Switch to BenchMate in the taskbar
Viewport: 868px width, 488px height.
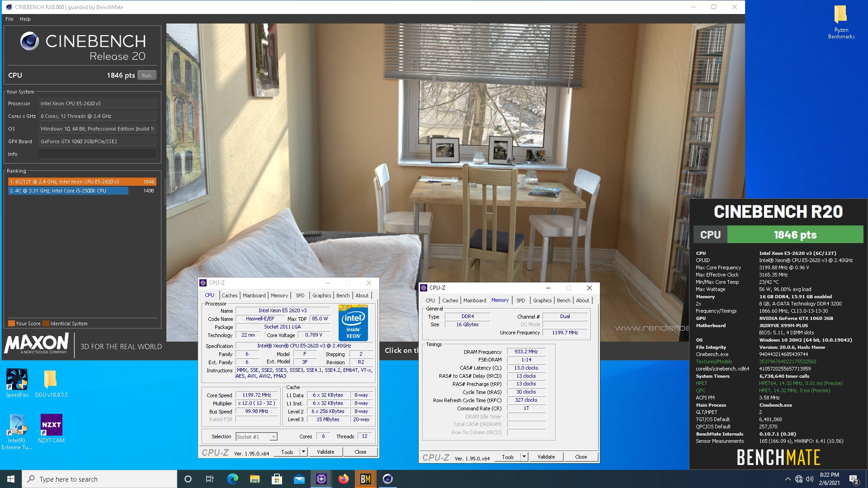click(365, 479)
